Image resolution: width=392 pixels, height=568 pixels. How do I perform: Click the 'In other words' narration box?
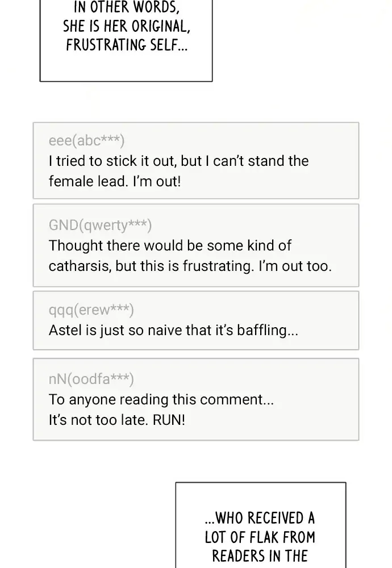coord(126,40)
